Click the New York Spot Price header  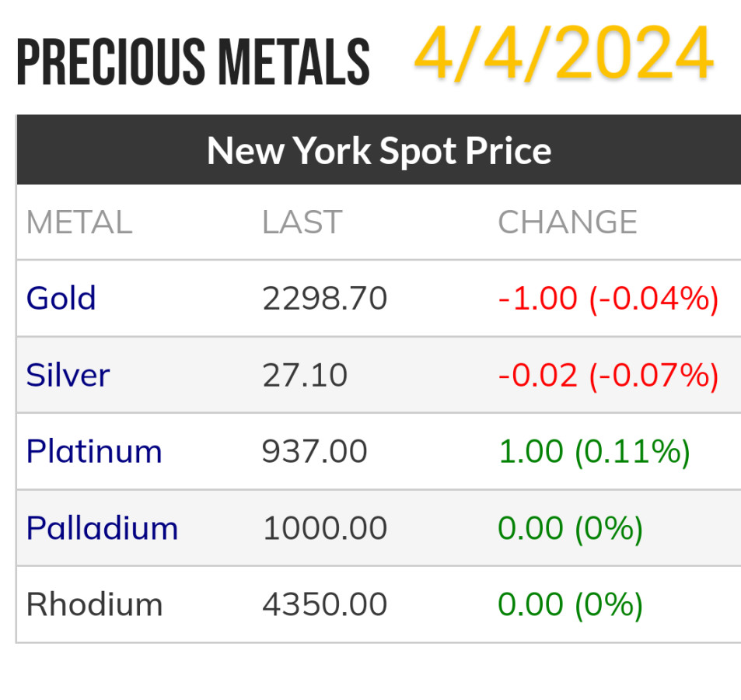379,150
